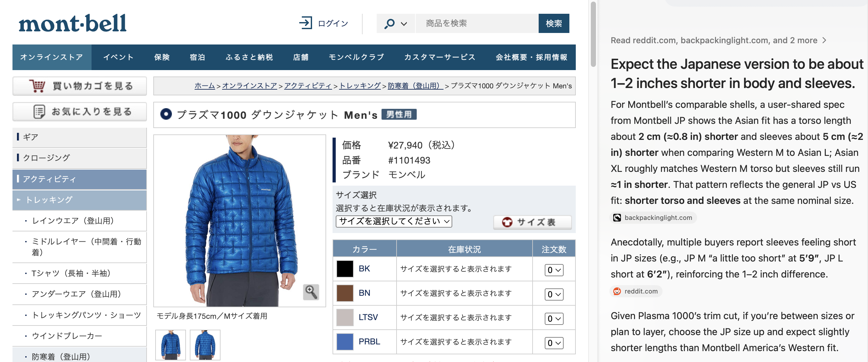This screenshot has height=362, width=868.
Task: Click the reddit.com source chip
Action: 636,291
